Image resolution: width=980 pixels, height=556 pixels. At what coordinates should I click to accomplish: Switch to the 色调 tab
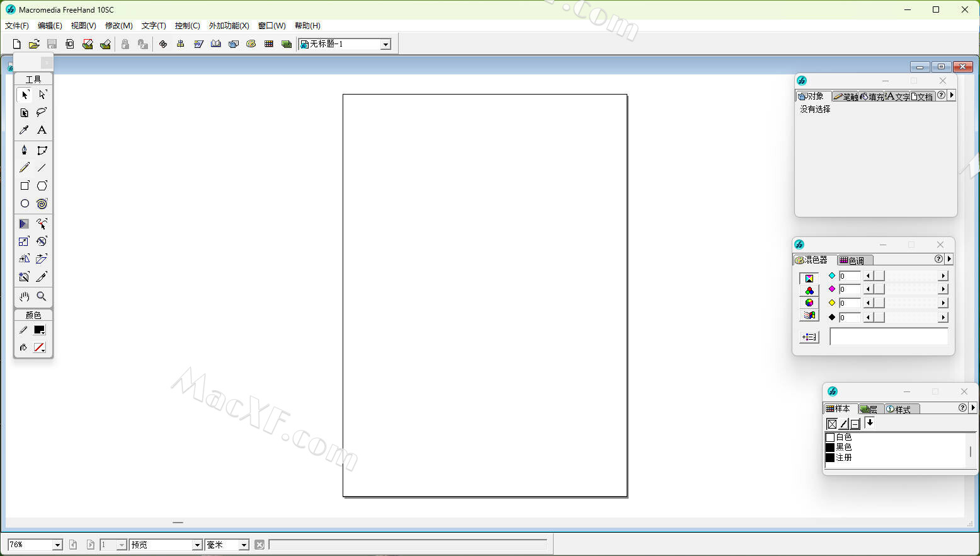852,260
